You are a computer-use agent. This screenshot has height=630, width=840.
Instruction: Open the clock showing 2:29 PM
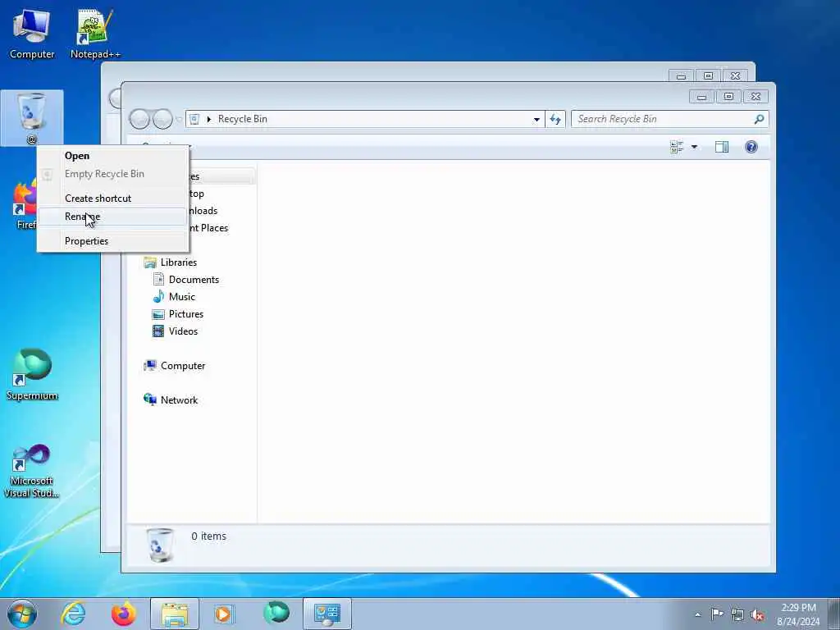pyautogui.click(x=798, y=614)
